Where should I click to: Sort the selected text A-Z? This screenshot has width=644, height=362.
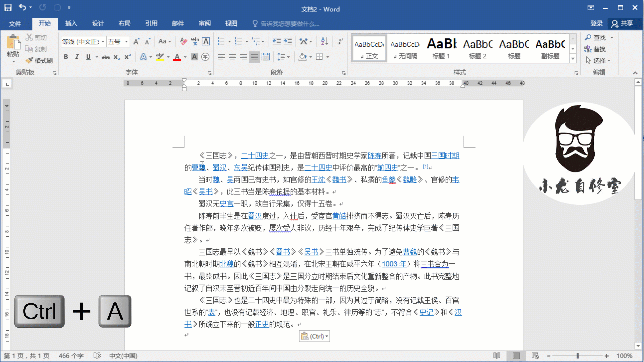click(324, 41)
